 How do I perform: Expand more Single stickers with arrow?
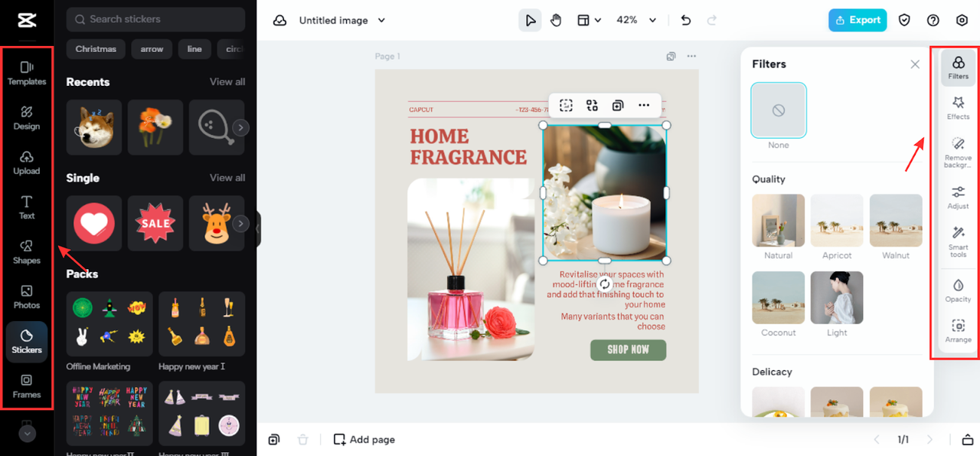click(240, 224)
